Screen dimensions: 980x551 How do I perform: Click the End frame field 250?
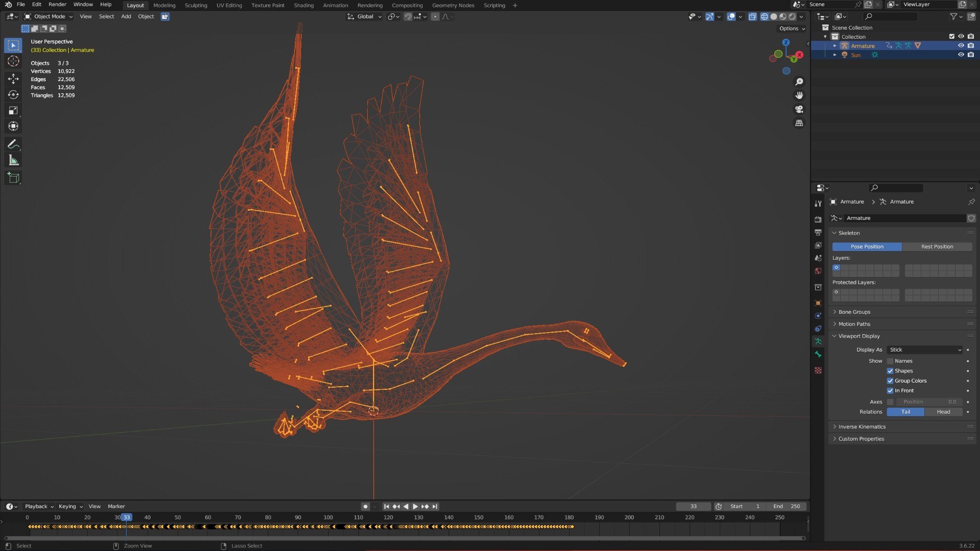(786, 507)
